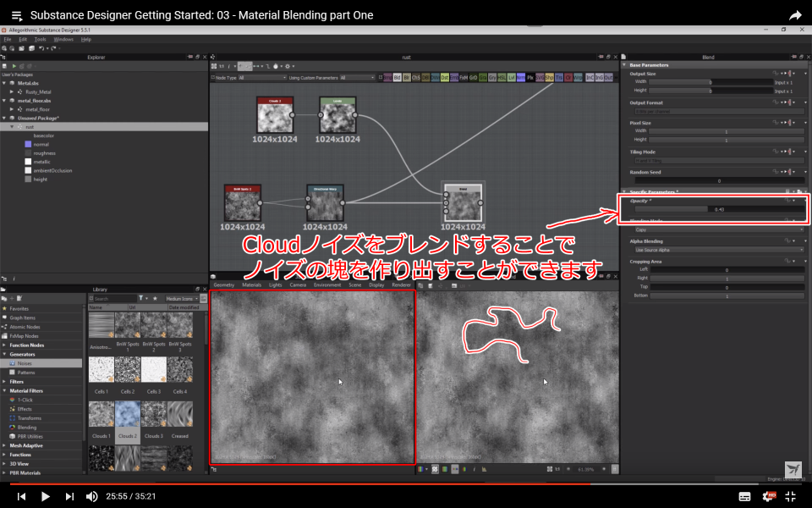Share the video with arrow icon
Viewport: 812px width, 508px height.
[x=795, y=15]
